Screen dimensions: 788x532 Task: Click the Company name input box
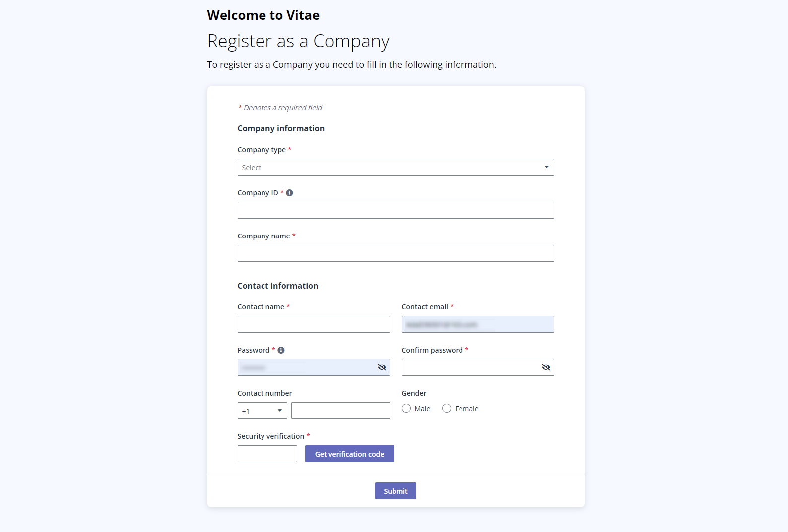click(395, 253)
